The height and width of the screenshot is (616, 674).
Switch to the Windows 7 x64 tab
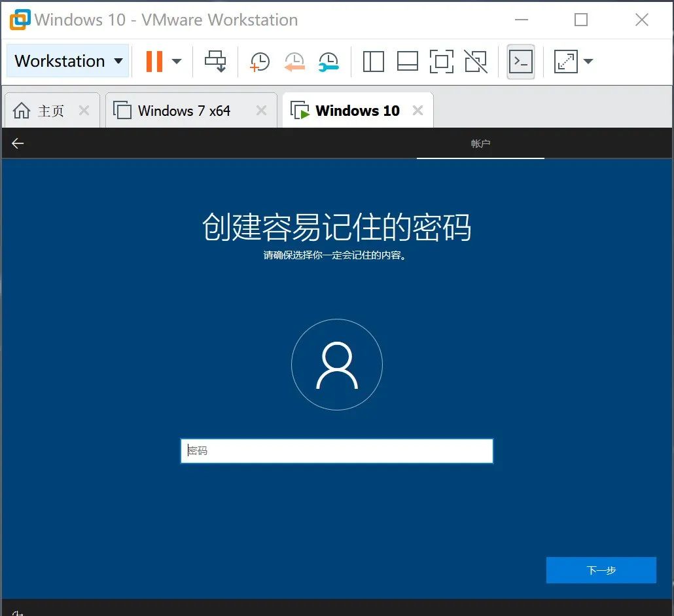[x=183, y=110]
